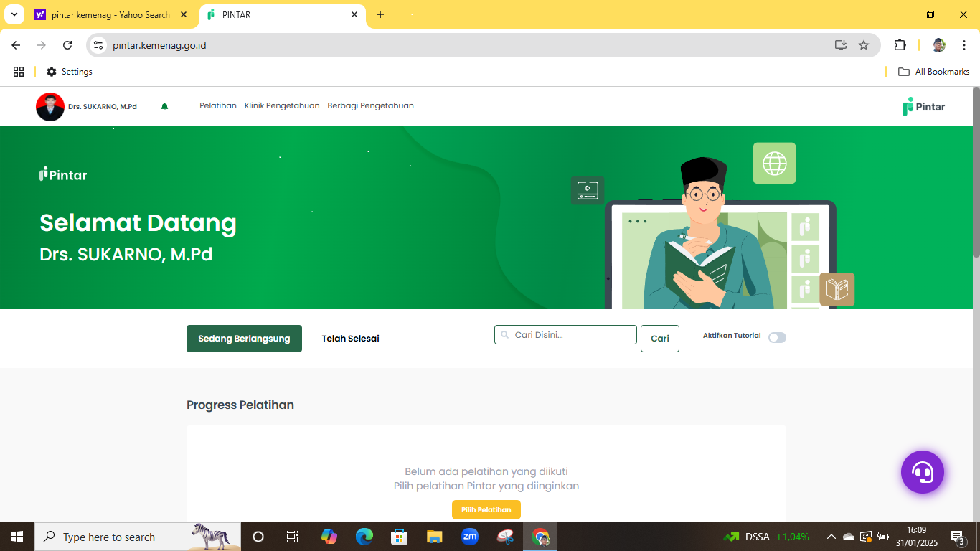Open the Pelatihan menu
The image size is (980, 551).
(x=217, y=106)
